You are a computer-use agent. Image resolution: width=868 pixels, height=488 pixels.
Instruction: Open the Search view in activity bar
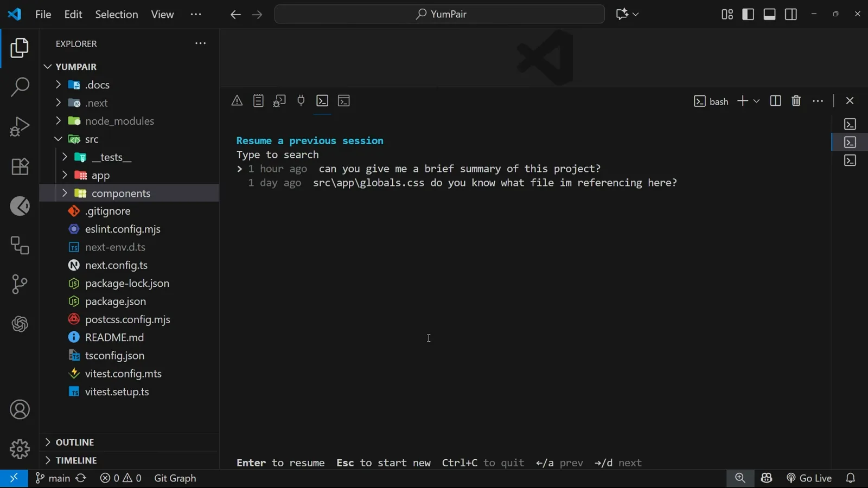click(x=20, y=87)
